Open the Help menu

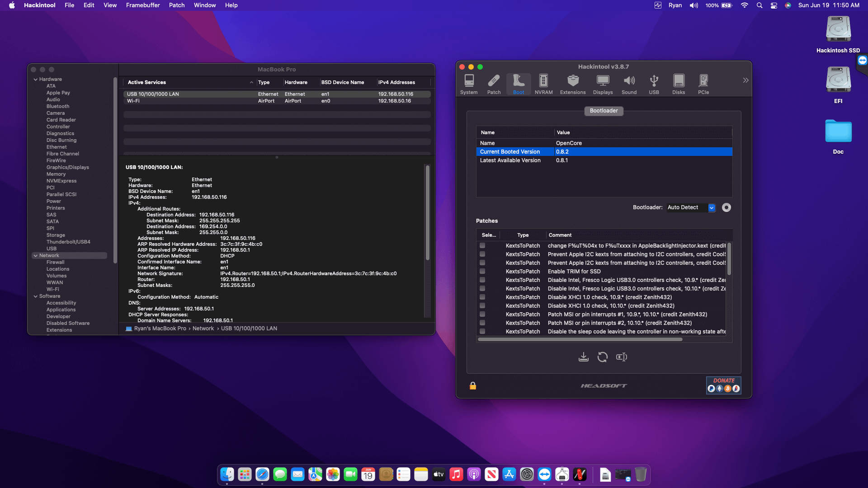pyautogui.click(x=231, y=5)
